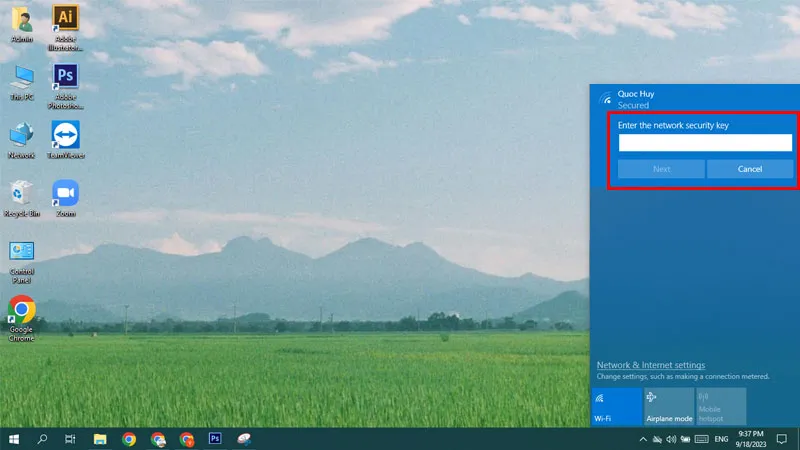Open Task View in taskbar
The height and width of the screenshot is (450, 800).
click(x=71, y=439)
